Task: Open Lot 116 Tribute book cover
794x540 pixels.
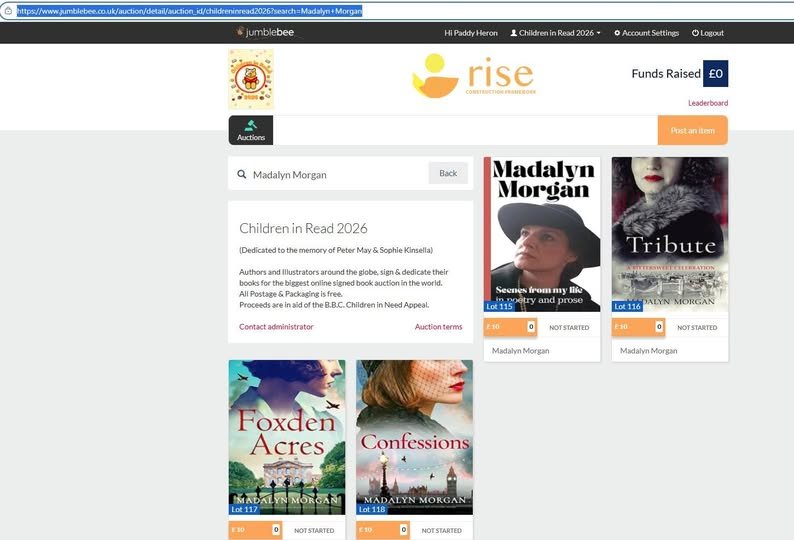Action: [670, 234]
